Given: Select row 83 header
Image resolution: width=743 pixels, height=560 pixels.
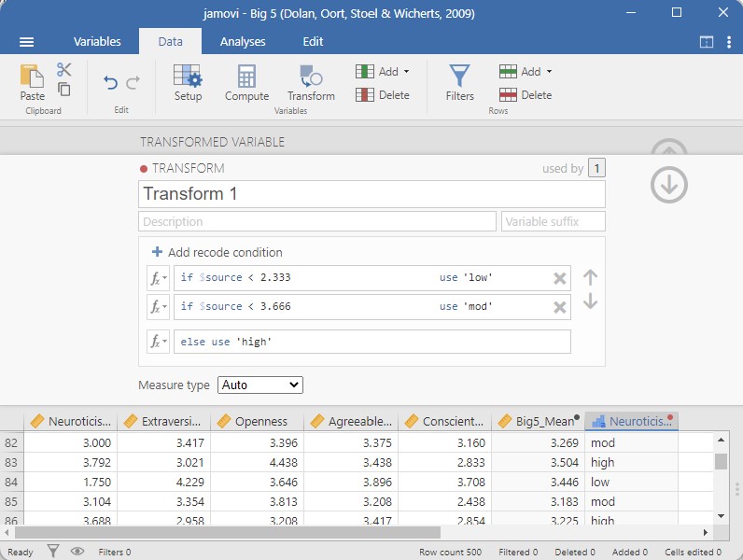Looking at the screenshot, I should 11,462.
